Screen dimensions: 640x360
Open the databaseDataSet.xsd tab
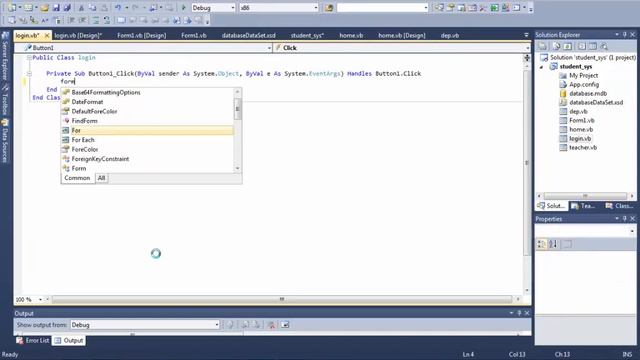pyautogui.click(x=249, y=36)
